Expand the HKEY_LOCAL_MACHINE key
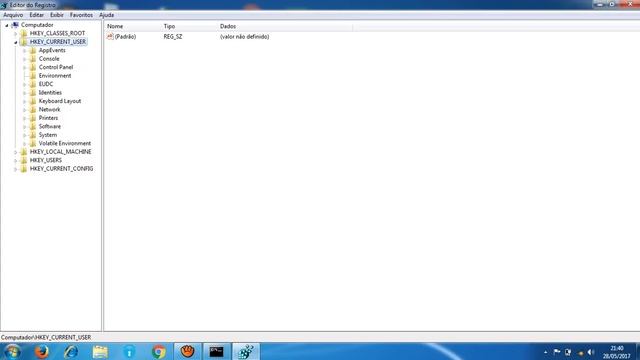 click(x=16, y=152)
